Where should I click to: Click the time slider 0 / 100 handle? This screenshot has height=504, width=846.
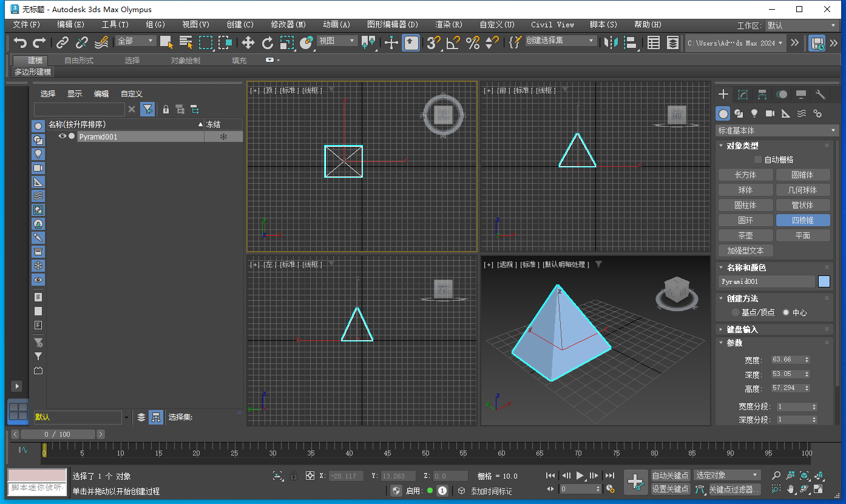[58, 434]
